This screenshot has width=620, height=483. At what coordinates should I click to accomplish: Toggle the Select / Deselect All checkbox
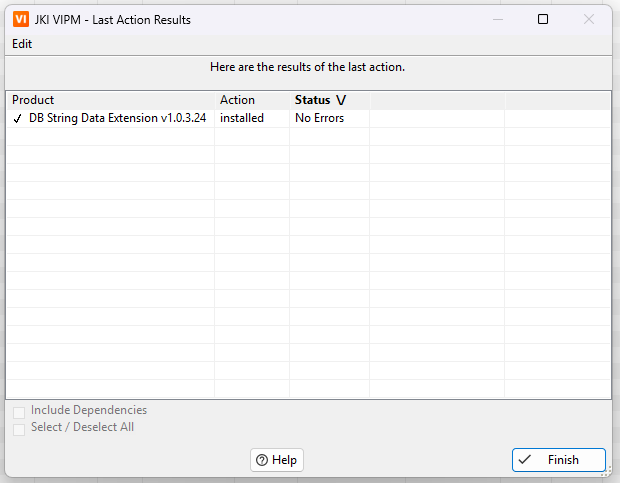click(x=19, y=429)
